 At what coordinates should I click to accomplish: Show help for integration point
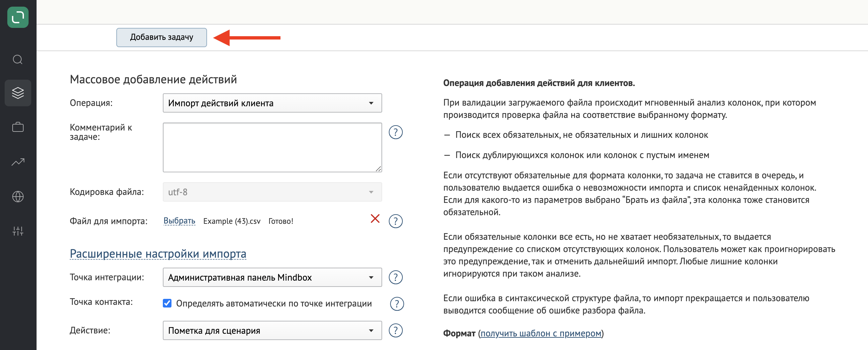395,278
